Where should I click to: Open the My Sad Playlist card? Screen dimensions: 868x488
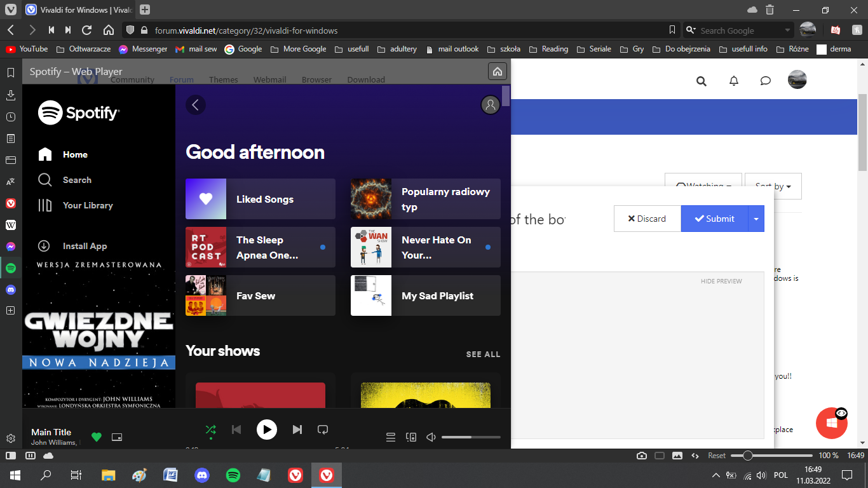[426, 295]
